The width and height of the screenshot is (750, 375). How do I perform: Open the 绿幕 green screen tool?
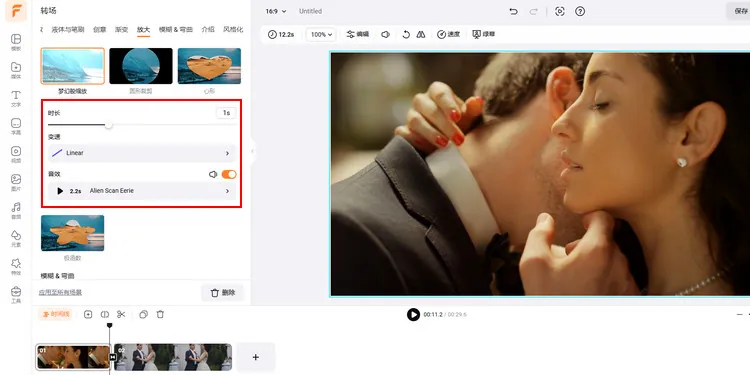[484, 34]
